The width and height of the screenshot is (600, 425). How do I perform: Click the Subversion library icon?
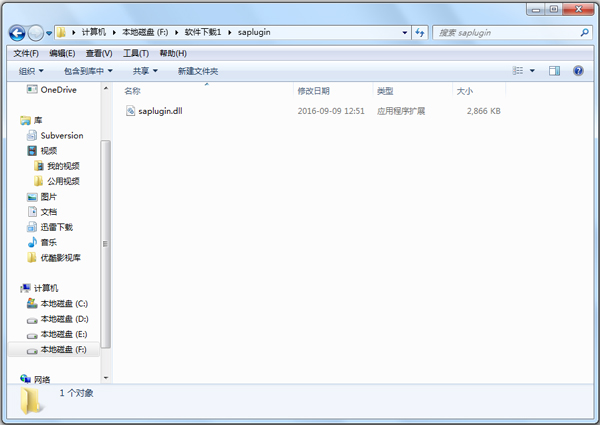pos(33,135)
